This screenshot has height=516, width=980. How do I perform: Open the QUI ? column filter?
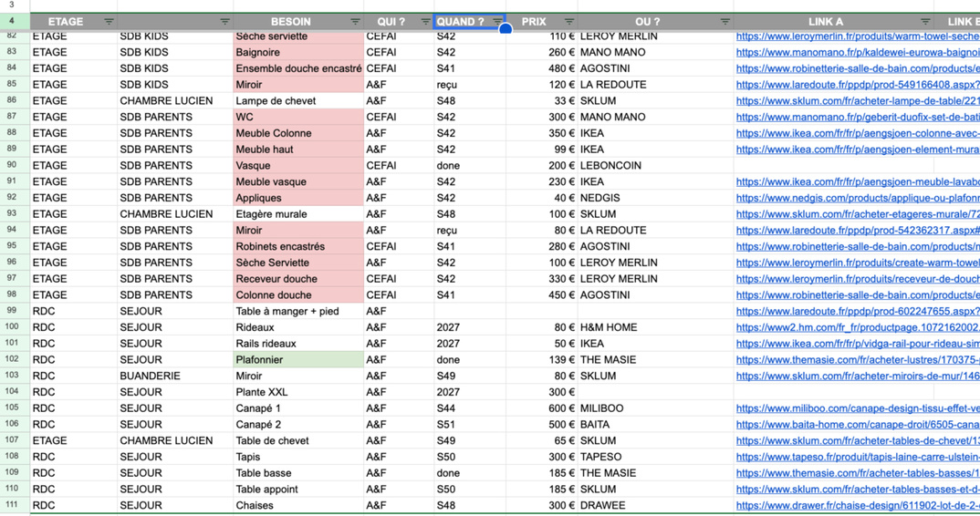point(425,22)
